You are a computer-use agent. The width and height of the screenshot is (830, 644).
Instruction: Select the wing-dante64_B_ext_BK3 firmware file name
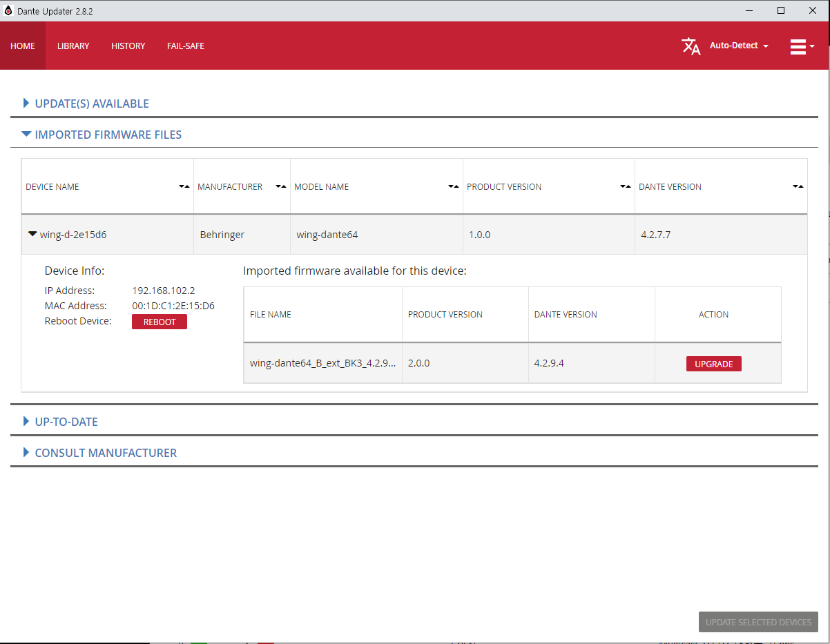coord(323,363)
